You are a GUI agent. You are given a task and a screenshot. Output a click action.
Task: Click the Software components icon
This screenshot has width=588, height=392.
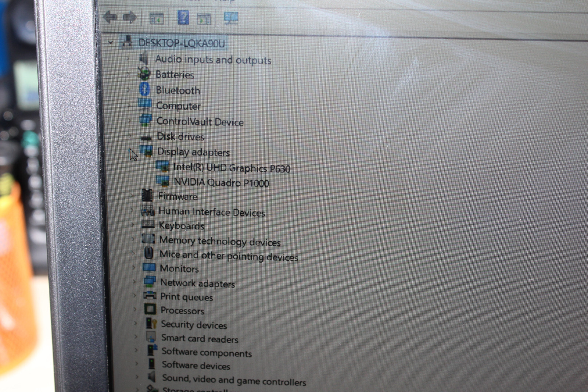coord(152,350)
